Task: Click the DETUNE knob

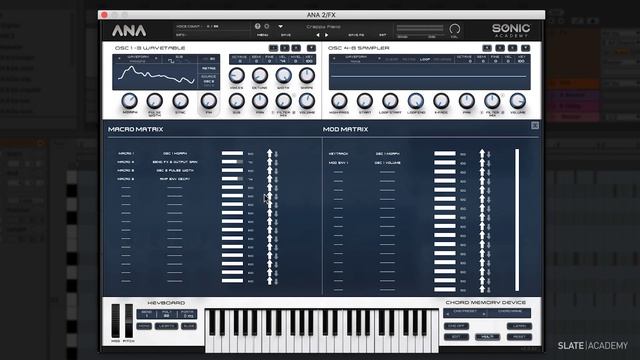Action: coord(260,76)
